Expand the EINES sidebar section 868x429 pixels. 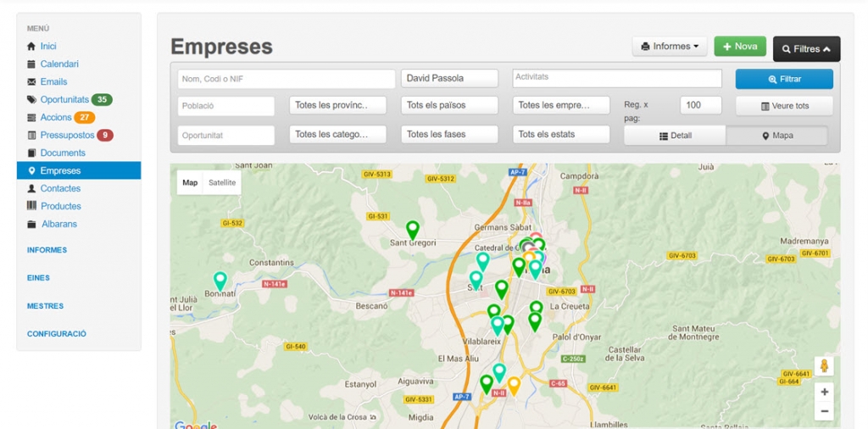click(x=38, y=278)
